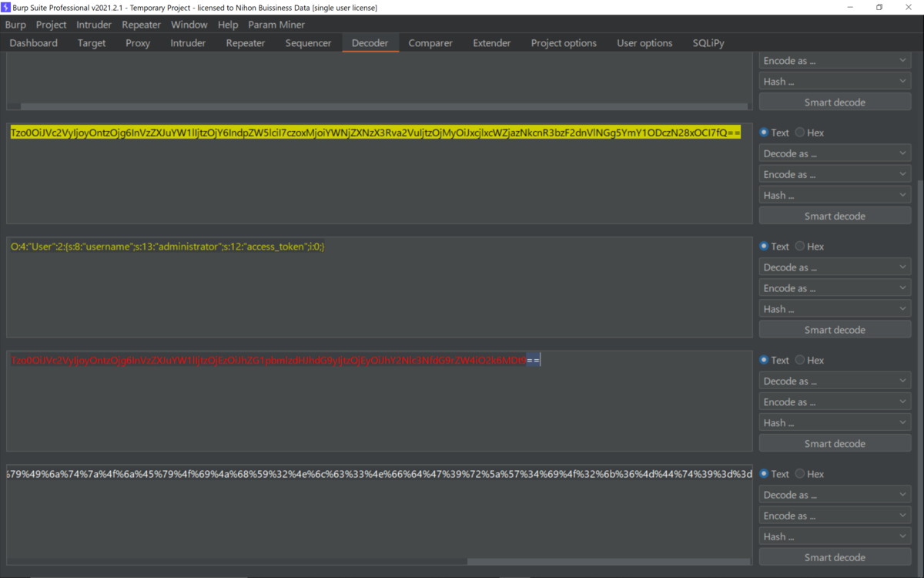Open the Project menu
Image resolution: width=924 pixels, height=578 pixels.
click(52, 25)
